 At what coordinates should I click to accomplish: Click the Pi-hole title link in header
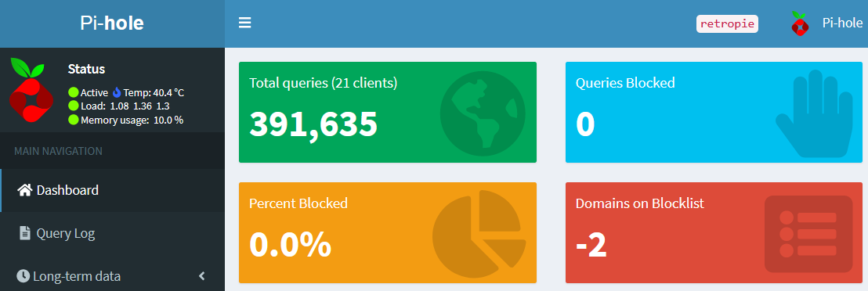pyautogui.click(x=112, y=23)
